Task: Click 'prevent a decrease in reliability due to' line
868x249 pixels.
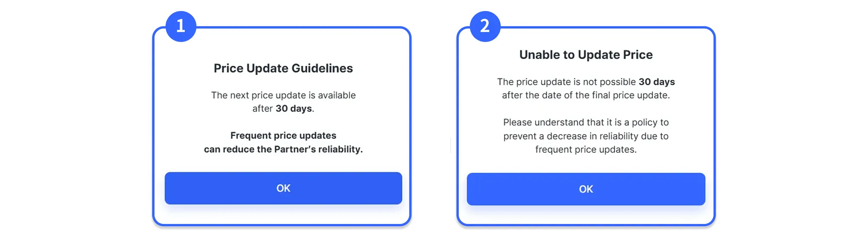Action: tap(586, 136)
